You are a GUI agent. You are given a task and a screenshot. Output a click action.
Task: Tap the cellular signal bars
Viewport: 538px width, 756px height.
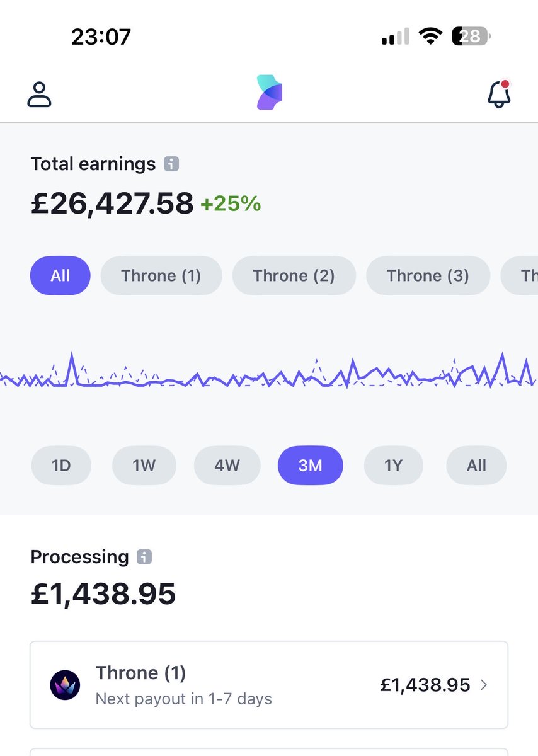tap(396, 37)
